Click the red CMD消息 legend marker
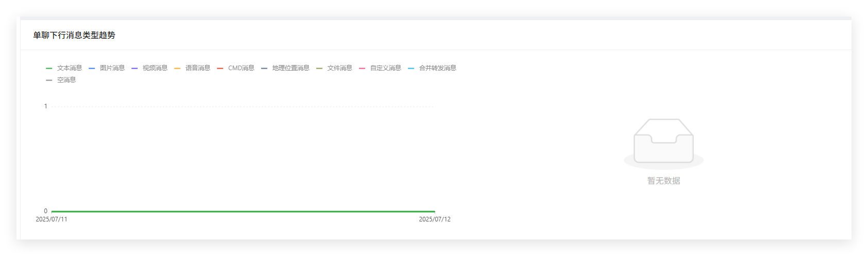The width and height of the screenshot is (868, 256). [220, 68]
